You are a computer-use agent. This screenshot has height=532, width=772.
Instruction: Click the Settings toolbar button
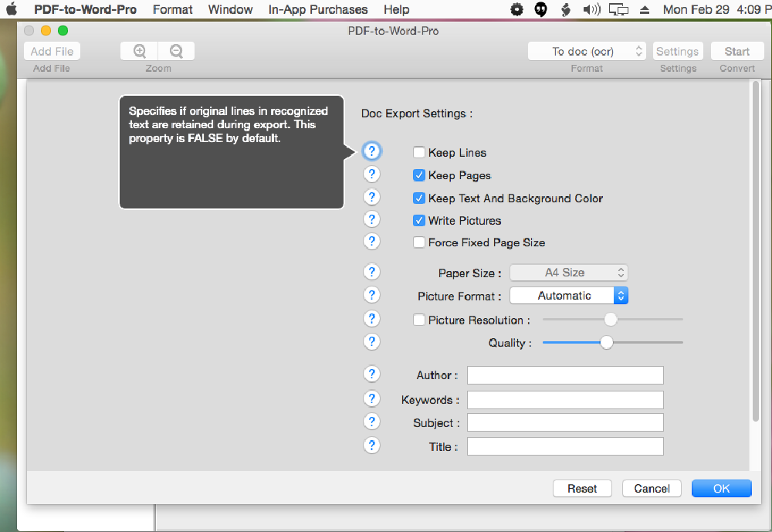tap(678, 51)
